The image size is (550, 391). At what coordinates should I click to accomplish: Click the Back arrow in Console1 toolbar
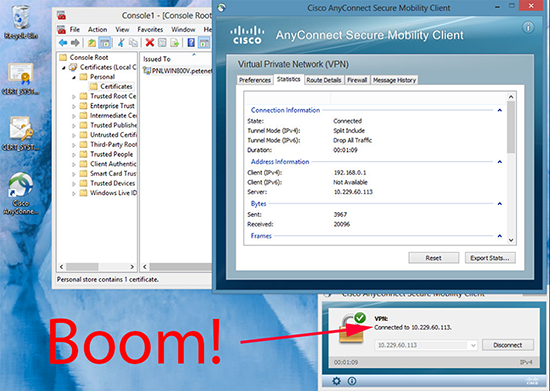pyautogui.click(x=63, y=43)
